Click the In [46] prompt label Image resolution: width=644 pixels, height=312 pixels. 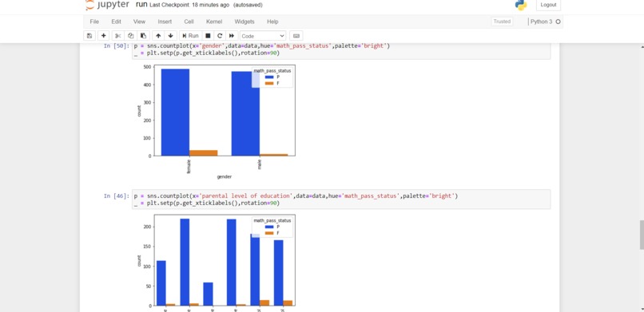tap(117, 196)
